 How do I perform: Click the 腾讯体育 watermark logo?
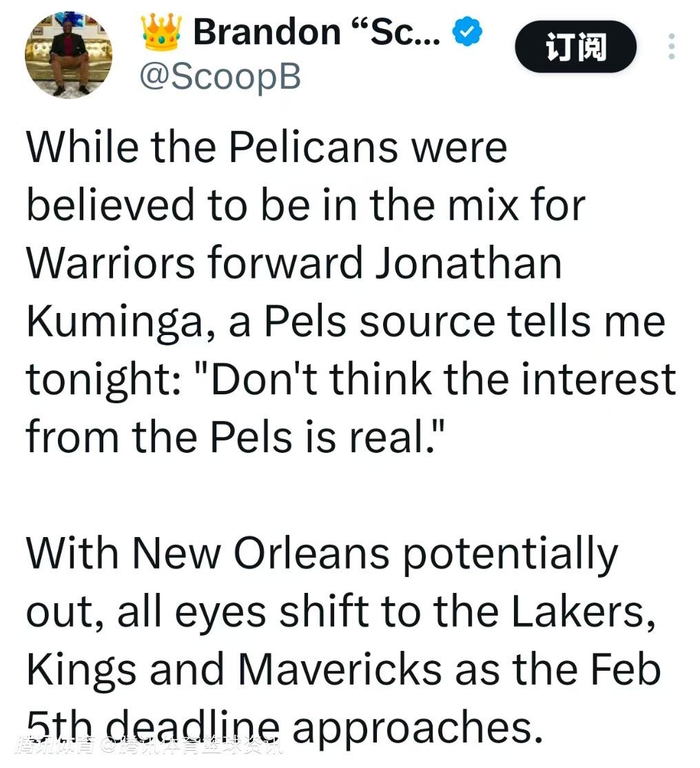point(56,745)
